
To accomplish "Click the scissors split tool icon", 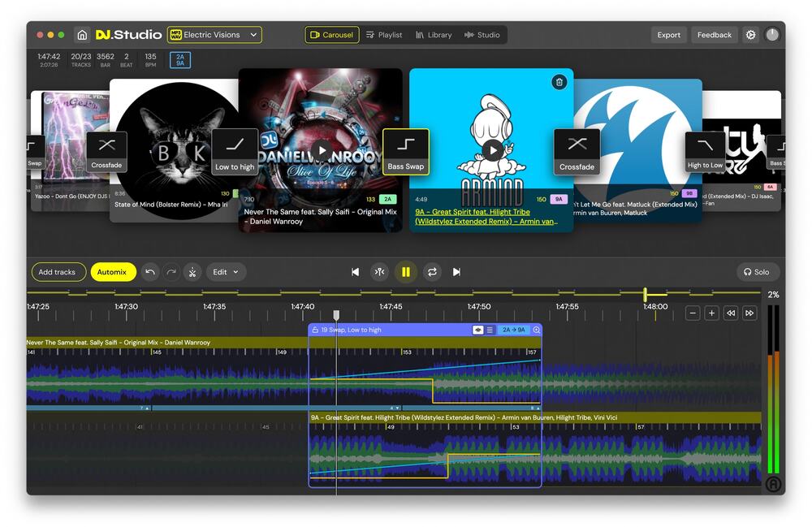I will pyautogui.click(x=192, y=272).
